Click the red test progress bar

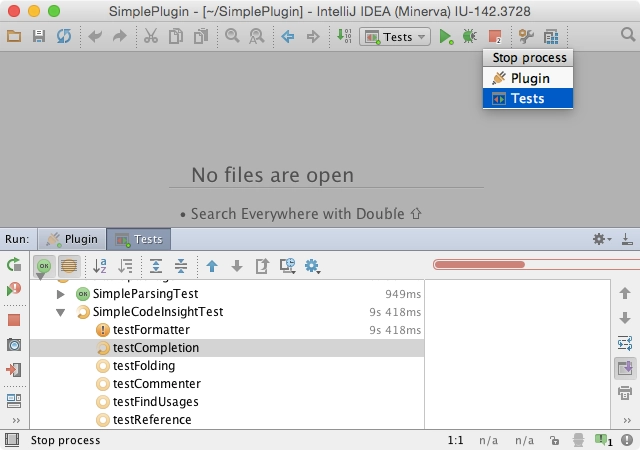click(x=536, y=265)
